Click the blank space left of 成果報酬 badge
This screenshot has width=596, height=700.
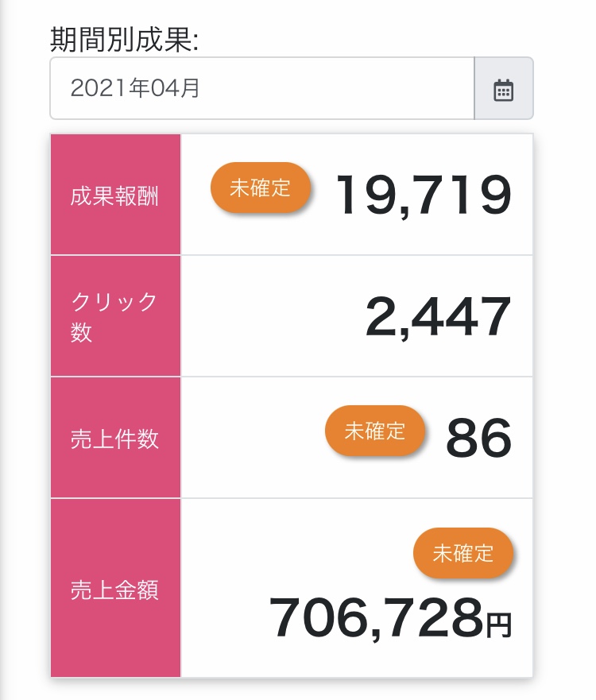coord(196,195)
